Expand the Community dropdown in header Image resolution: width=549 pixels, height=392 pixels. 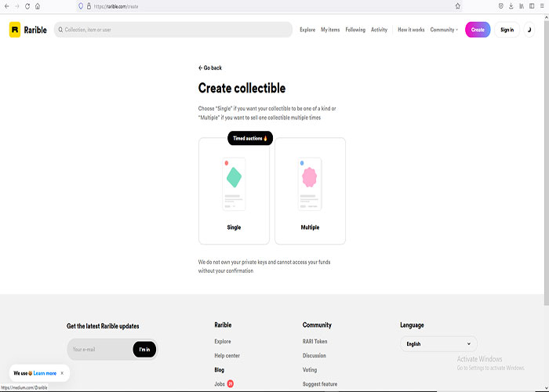pyautogui.click(x=444, y=30)
